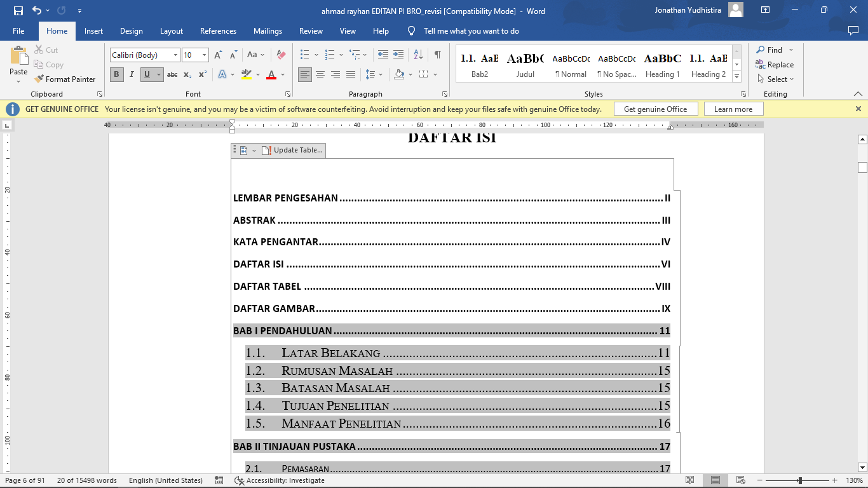868x488 pixels.
Task: Click the Learn more button
Action: click(x=733, y=109)
